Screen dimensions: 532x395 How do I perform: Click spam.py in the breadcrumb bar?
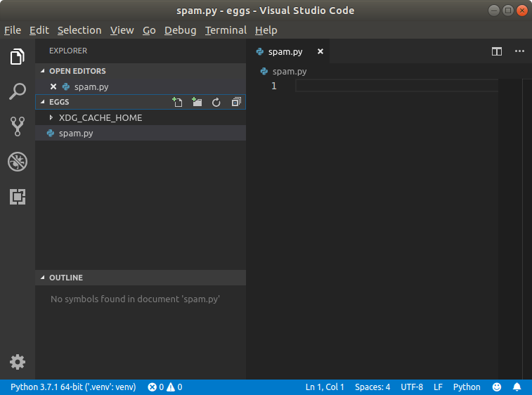pyautogui.click(x=290, y=71)
